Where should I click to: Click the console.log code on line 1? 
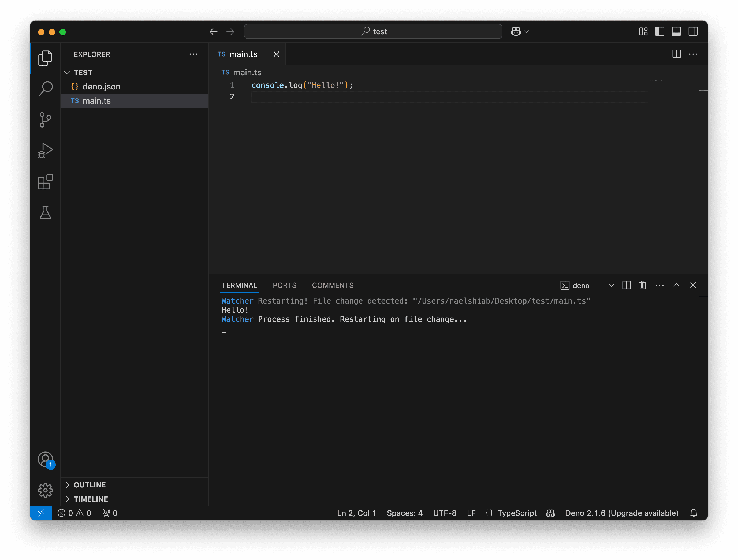tap(302, 85)
